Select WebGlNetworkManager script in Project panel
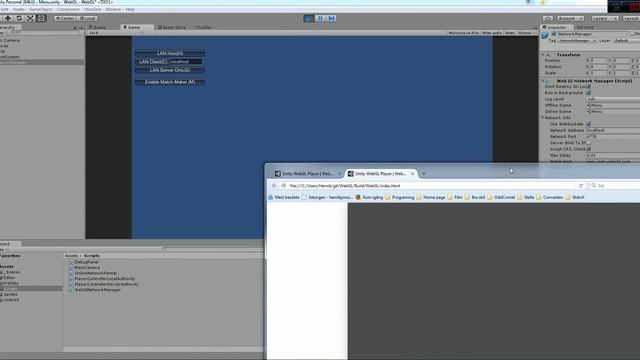 click(x=98, y=290)
